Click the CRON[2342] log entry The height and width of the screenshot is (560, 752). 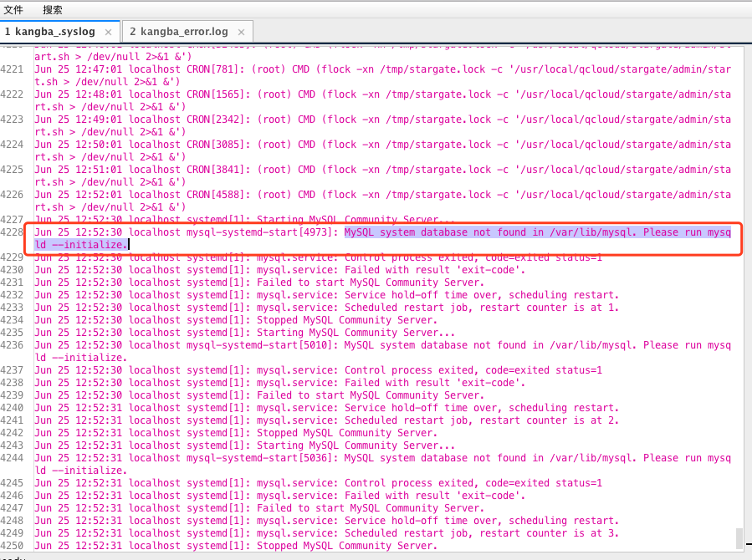click(x=383, y=125)
